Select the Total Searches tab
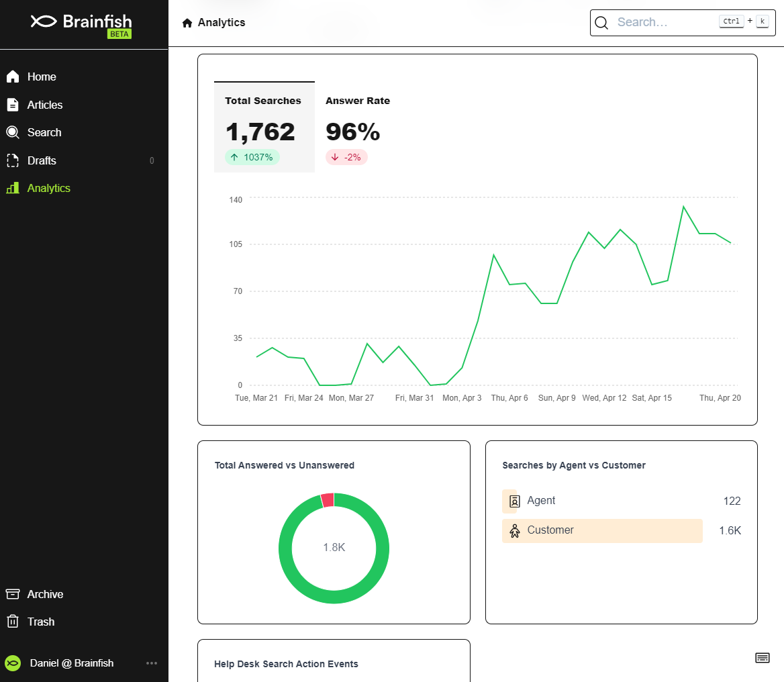Screen dimensions: 784x682 point(264,127)
